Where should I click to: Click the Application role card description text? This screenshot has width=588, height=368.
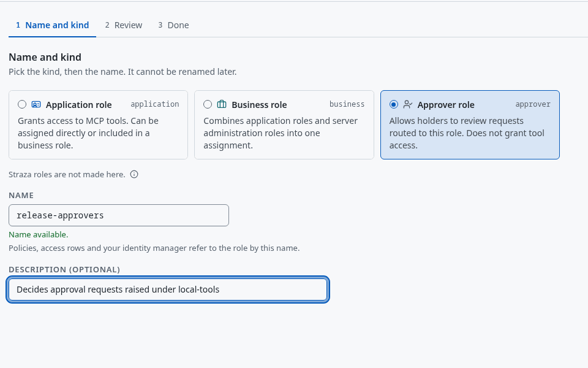(88, 133)
